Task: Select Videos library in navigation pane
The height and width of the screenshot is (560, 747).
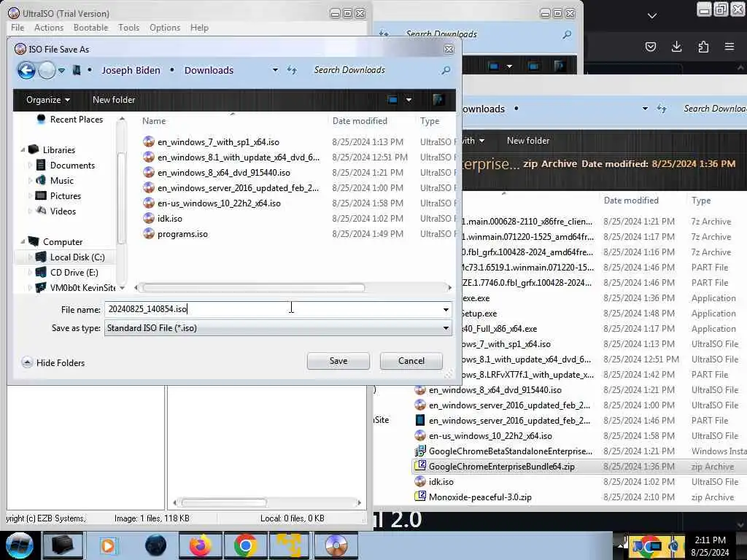Action: point(56,211)
